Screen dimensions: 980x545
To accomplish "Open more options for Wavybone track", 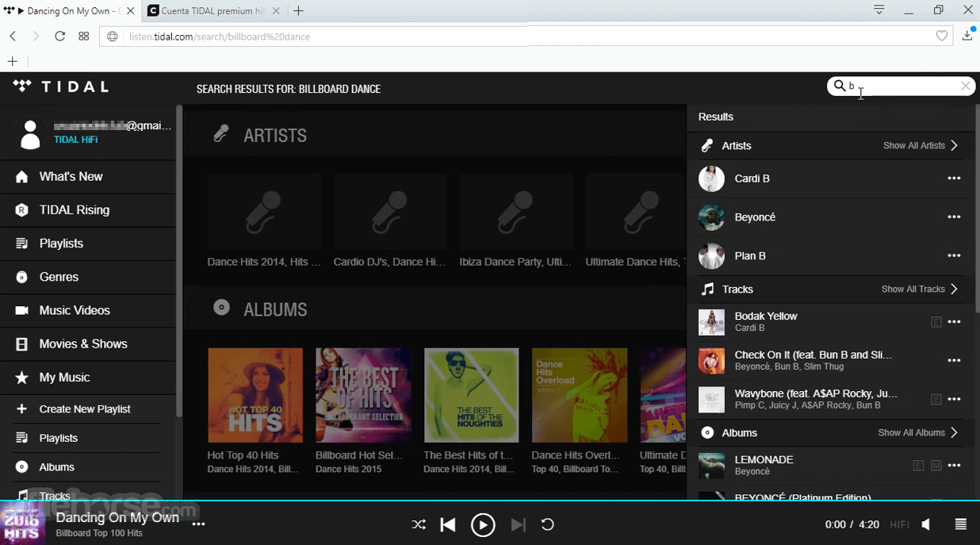I will click(954, 399).
